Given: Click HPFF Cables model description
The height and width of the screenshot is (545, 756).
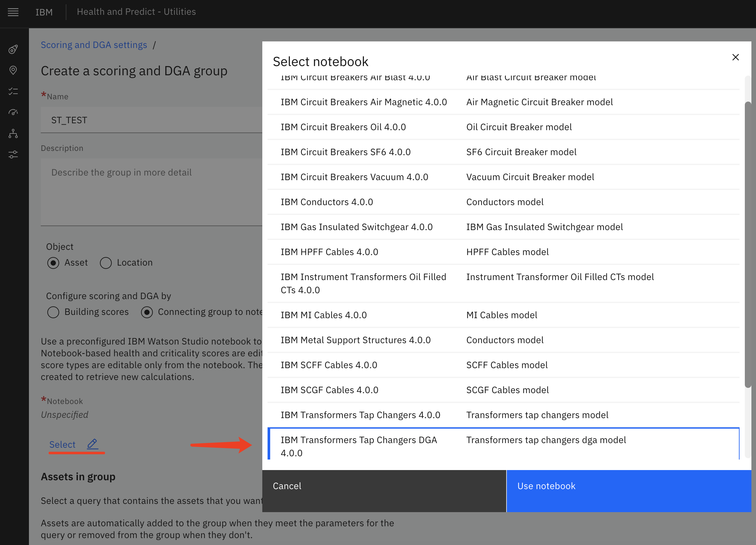Looking at the screenshot, I should (507, 252).
